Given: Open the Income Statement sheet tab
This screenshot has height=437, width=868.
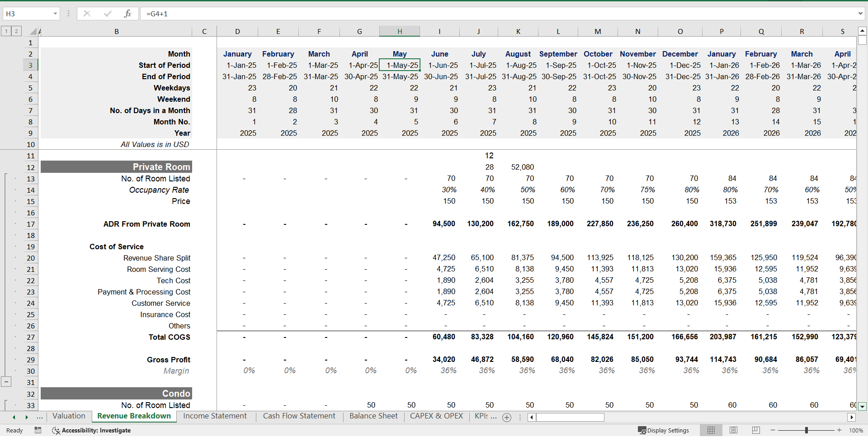Looking at the screenshot, I should 215,416.
